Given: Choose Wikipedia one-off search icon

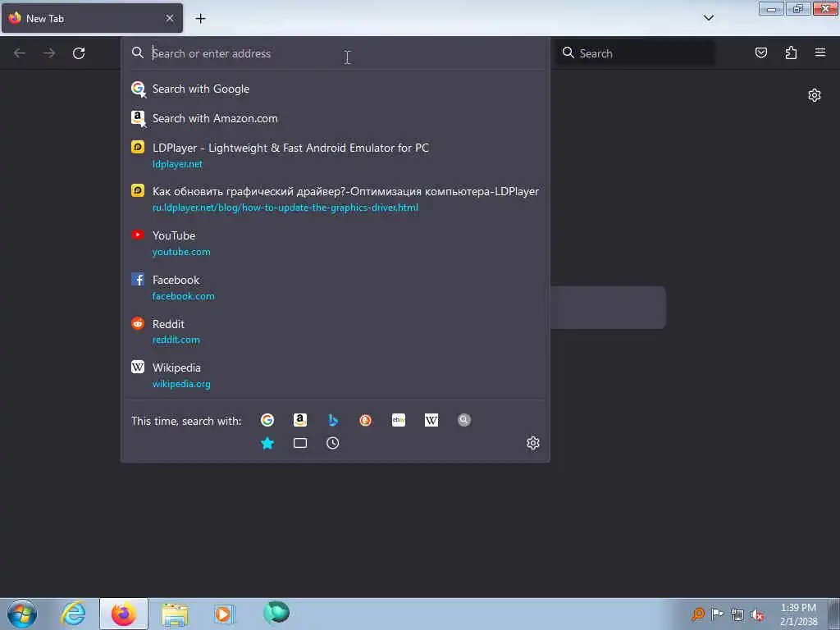Looking at the screenshot, I should (431, 420).
